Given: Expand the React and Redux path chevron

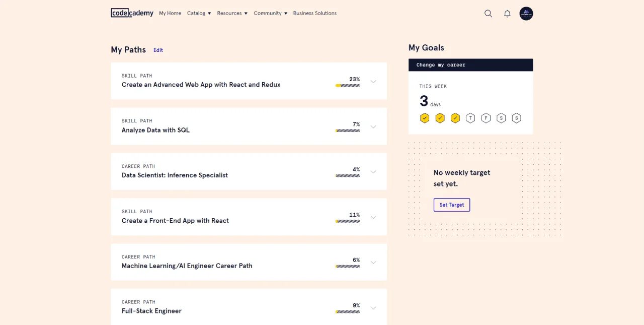Looking at the screenshot, I should click(373, 82).
